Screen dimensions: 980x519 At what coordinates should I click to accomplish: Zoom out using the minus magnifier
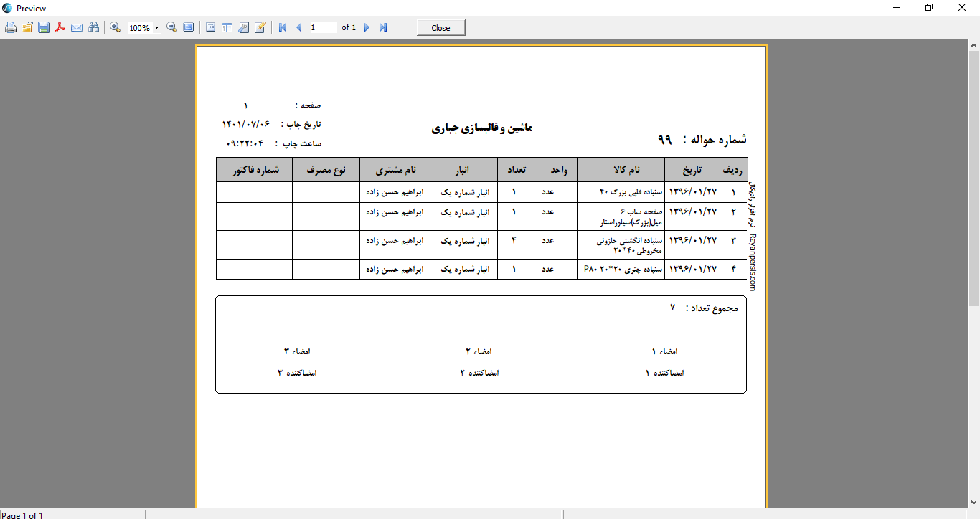[172, 27]
